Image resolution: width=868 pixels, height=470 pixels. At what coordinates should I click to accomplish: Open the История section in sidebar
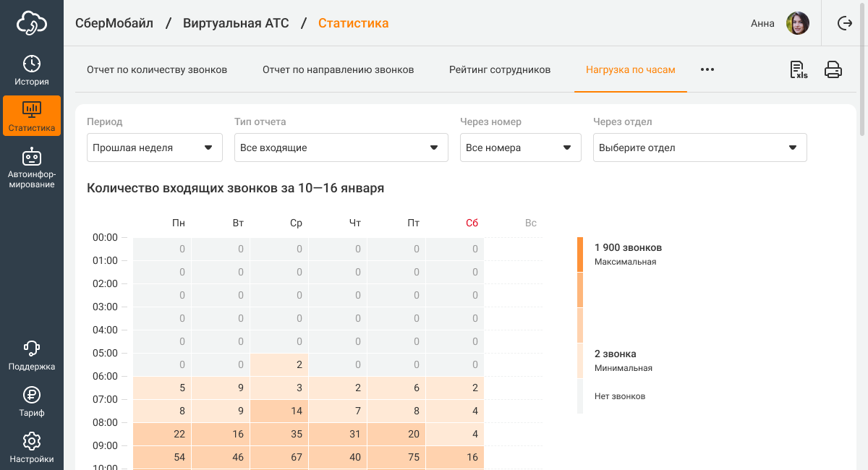[x=32, y=70]
